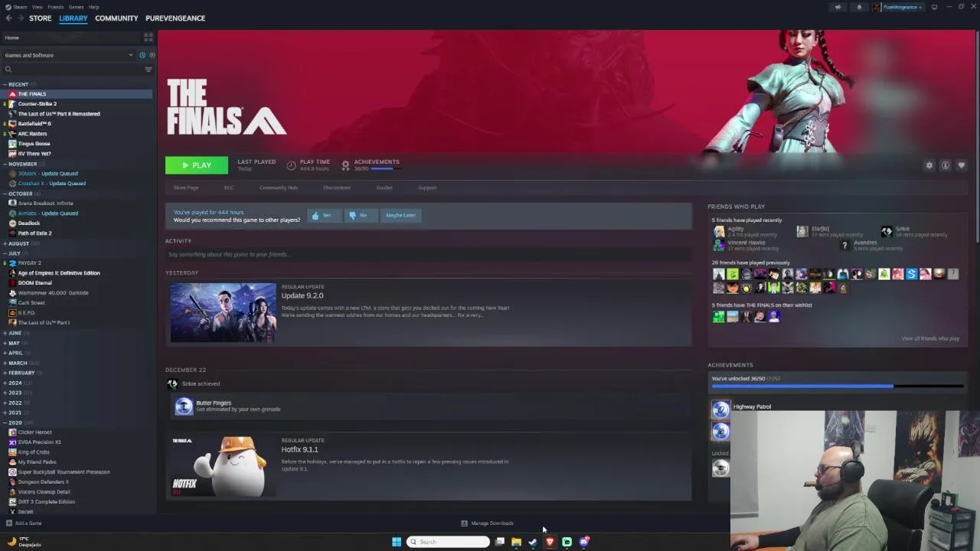Viewport: 980px width, 551px height.
Task: Select Deadlock in library list
Action: pos(28,223)
